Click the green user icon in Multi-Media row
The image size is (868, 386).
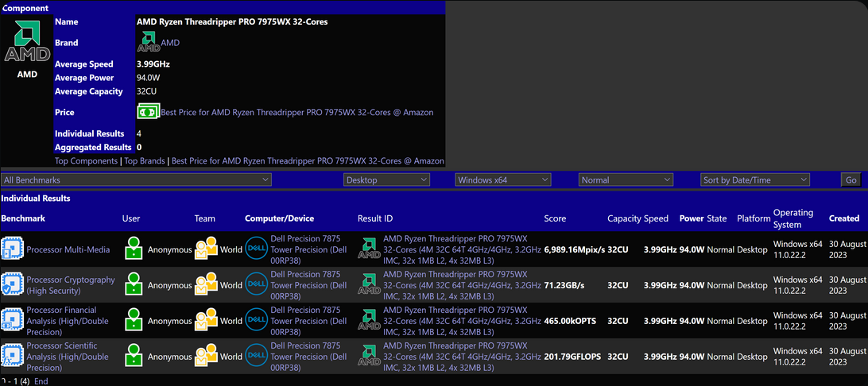pyautogui.click(x=133, y=249)
